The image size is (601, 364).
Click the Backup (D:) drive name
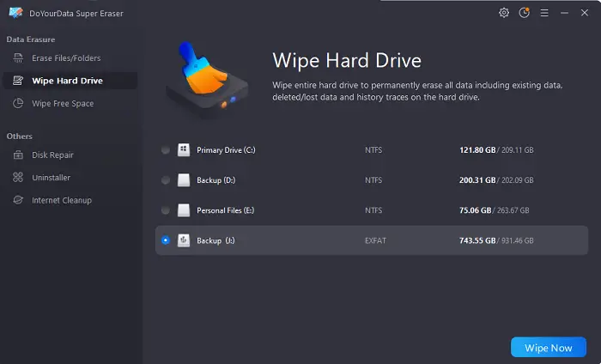(216, 180)
